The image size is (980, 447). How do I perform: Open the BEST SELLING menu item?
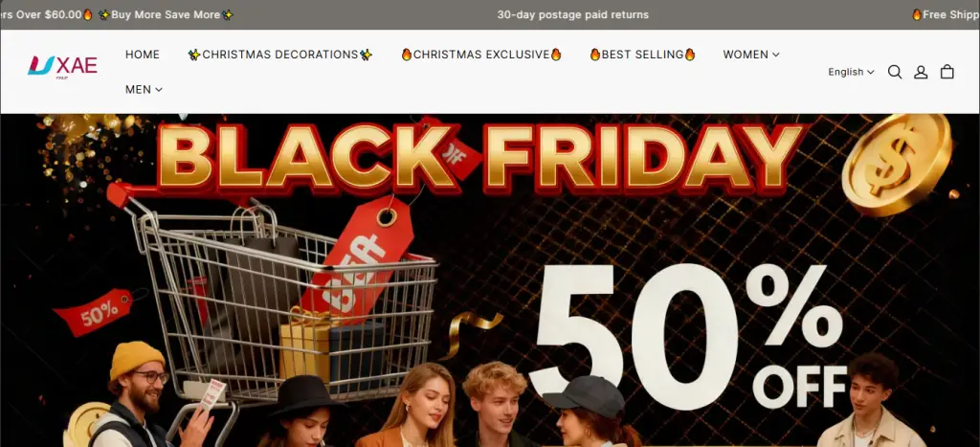642,55
